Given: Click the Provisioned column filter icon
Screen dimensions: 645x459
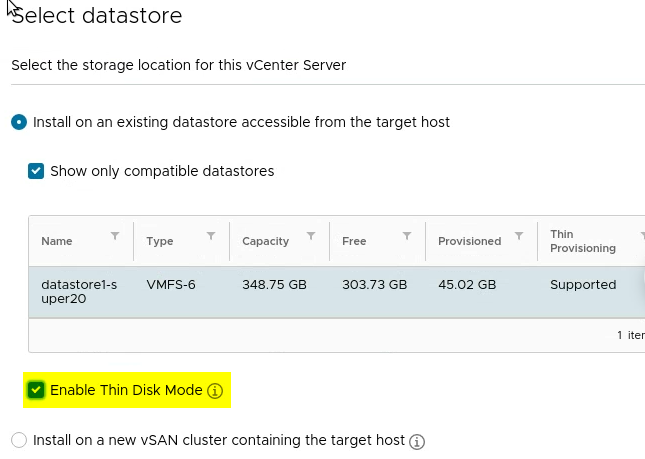Looking at the screenshot, I should coord(519,236).
